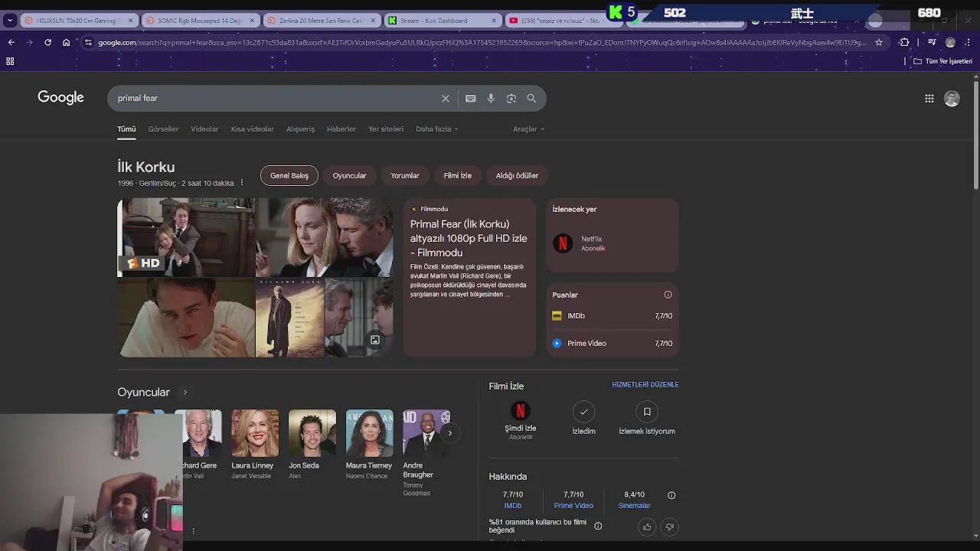This screenshot has width=980, height=551.
Task: Click the Netflix logo under İzlenecek yer
Action: [563, 243]
